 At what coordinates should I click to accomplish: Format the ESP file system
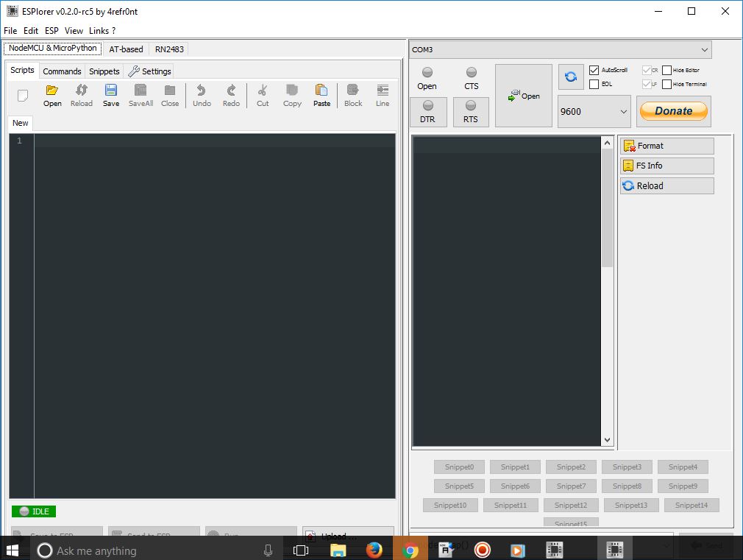coord(666,146)
